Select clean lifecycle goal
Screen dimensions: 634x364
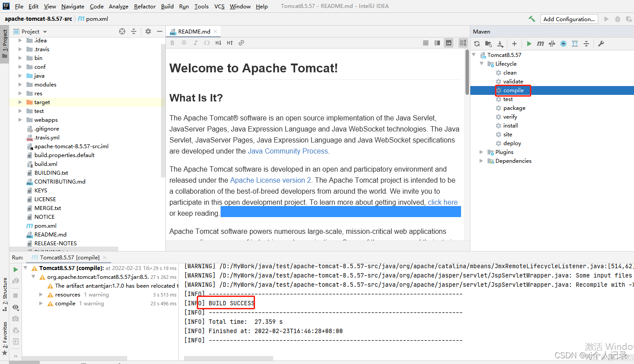tap(510, 73)
